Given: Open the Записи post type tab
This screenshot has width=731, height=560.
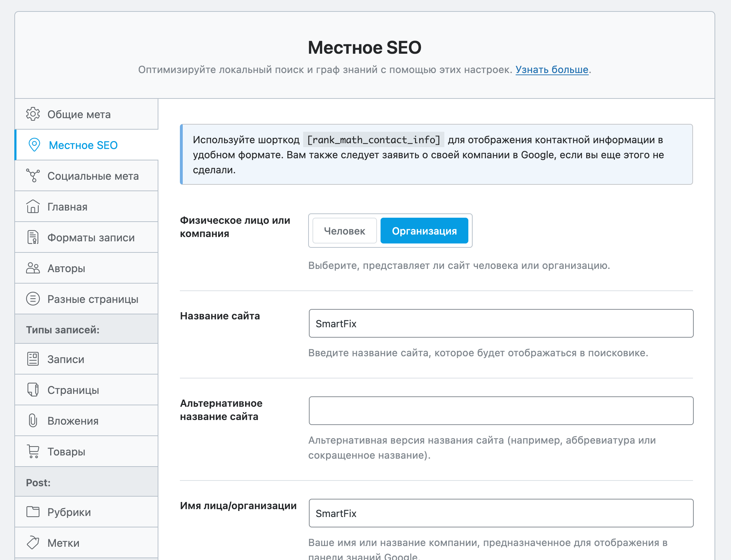Looking at the screenshot, I should (x=86, y=359).
